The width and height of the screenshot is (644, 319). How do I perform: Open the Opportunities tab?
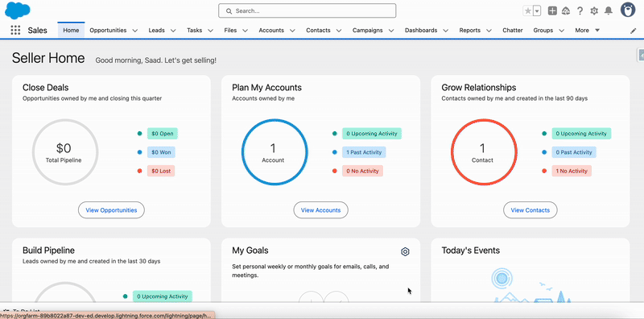108,30
